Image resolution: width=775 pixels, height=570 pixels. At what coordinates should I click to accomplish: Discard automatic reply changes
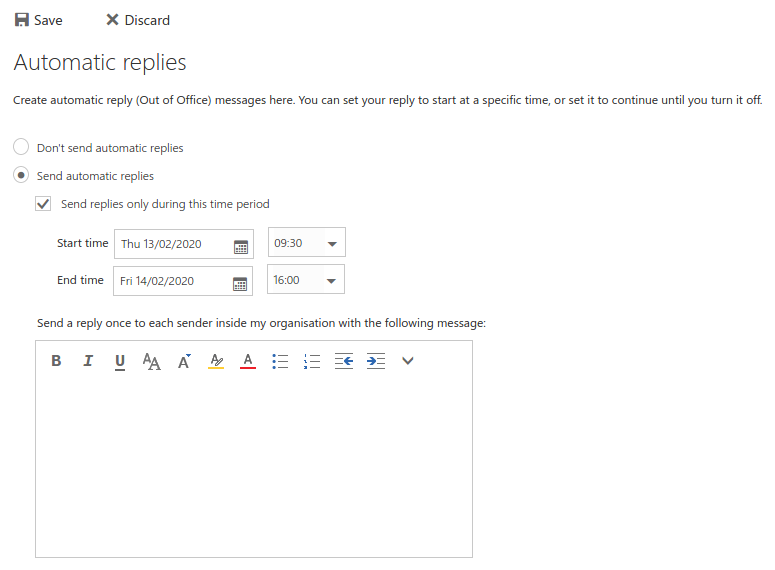[137, 20]
